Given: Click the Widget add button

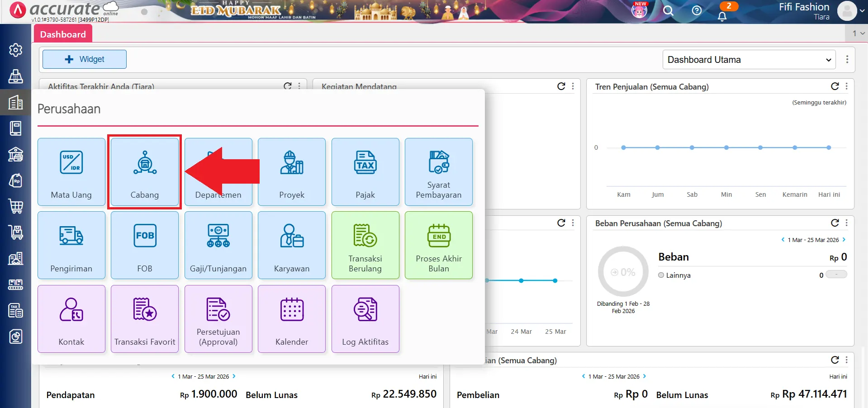Looking at the screenshot, I should point(85,59).
